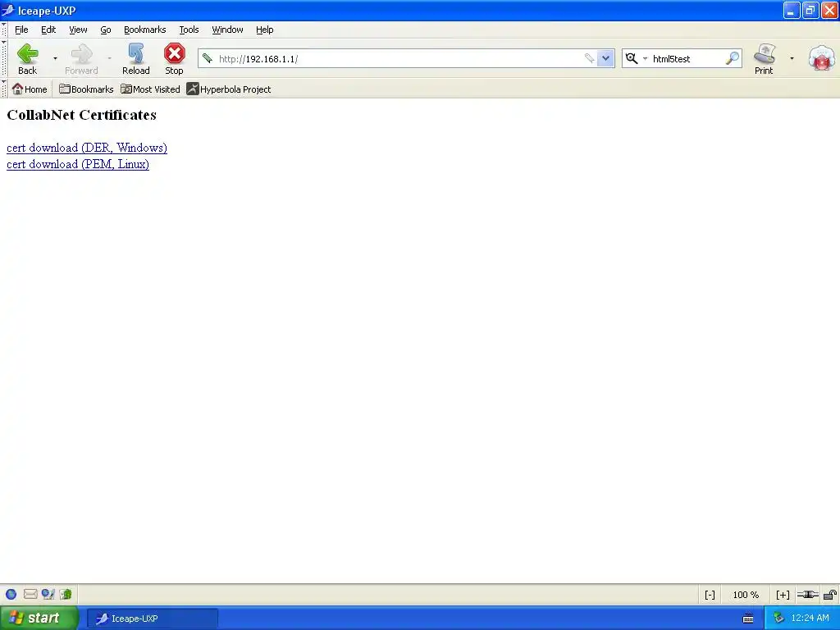Collapse the navigation toolbar via its grippy
Screen dimensions: 840x630
[x=4, y=58]
